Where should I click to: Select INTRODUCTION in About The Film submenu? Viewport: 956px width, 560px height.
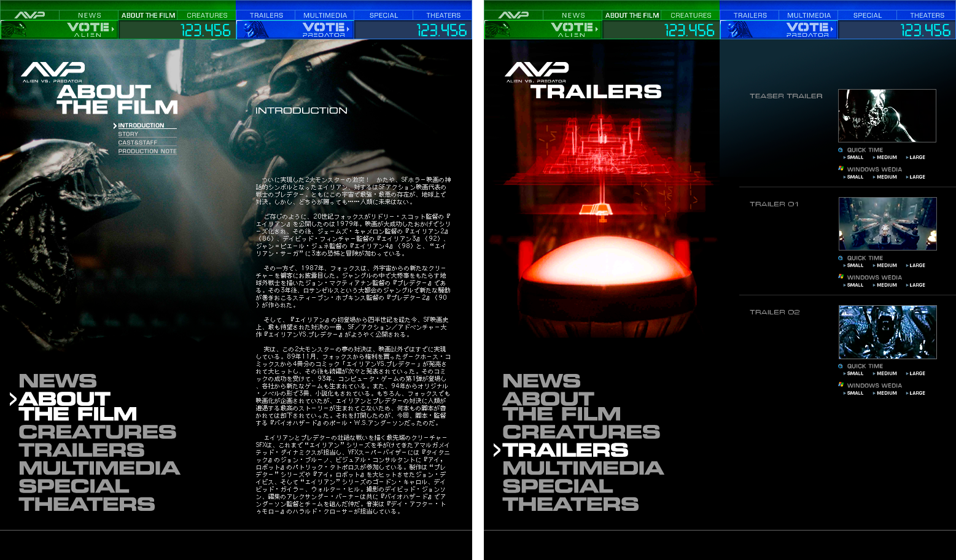click(x=141, y=125)
